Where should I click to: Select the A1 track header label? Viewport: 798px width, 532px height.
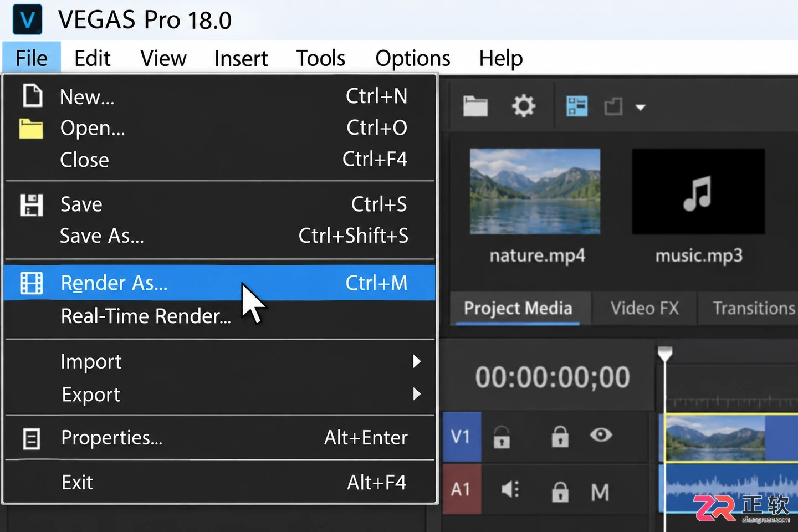pos(462,489)
